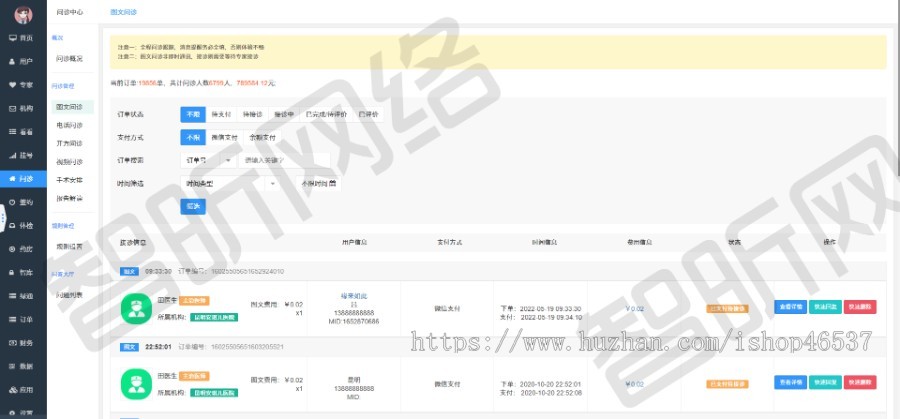Filter payment method by 余额支付
The width and height of the screenshot is (900, 419).
[262, 138]
